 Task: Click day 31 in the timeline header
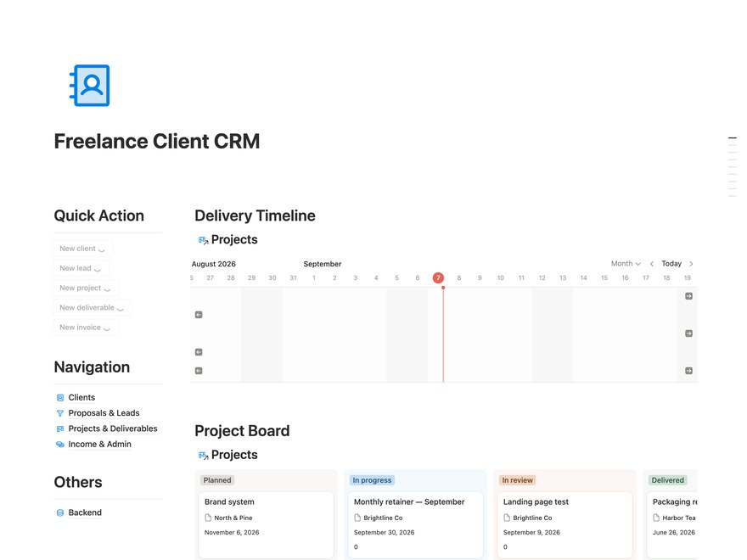point(293,277)
